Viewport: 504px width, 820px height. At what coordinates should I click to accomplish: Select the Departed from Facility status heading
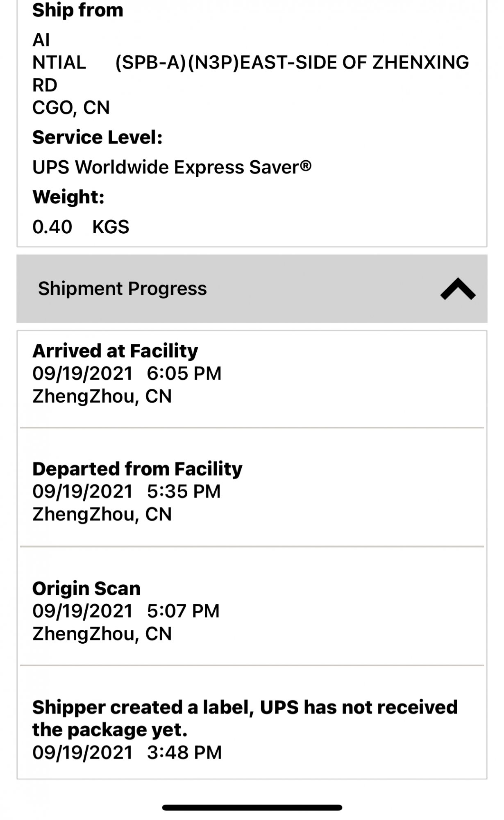tap(137, 469)
